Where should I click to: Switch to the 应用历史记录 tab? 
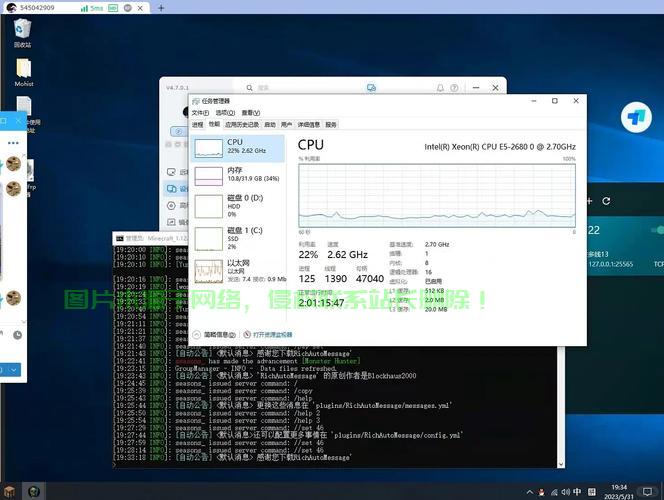242,125
